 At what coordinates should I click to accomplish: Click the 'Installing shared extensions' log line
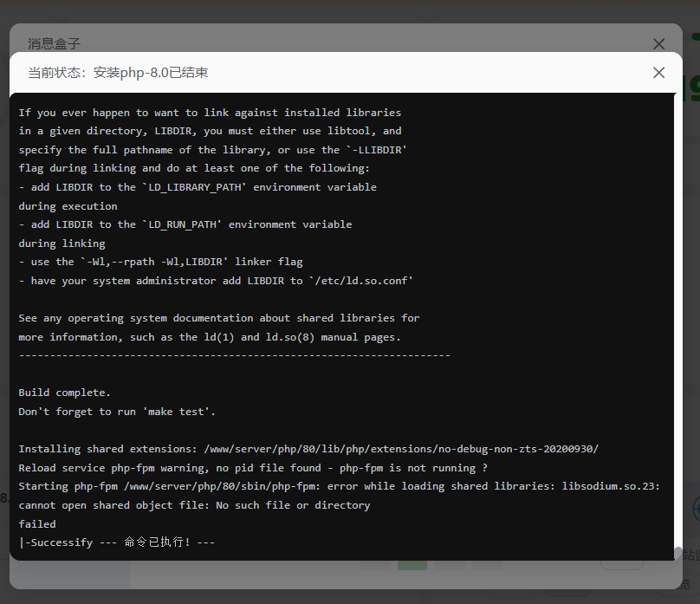tap(308, 449)
